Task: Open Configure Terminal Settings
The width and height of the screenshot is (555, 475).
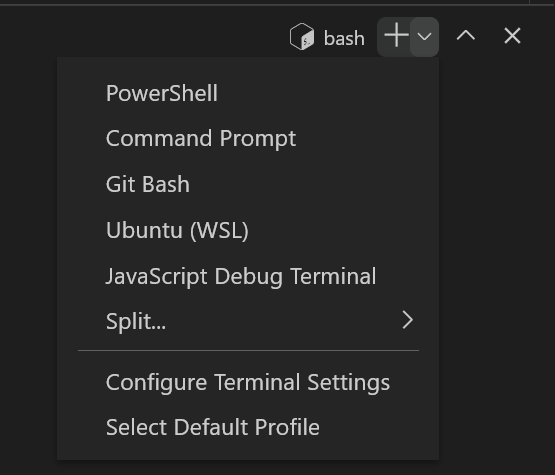Action: [248, 382]
